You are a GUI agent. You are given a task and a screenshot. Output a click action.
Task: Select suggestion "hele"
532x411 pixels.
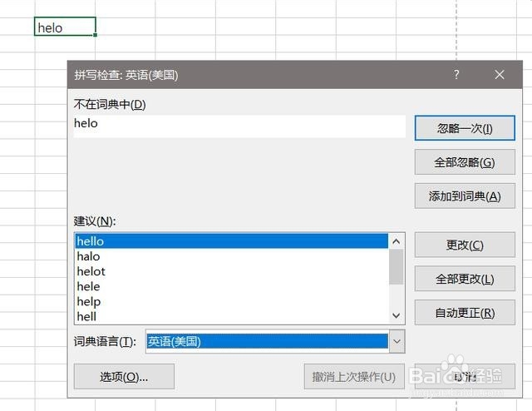231,286
